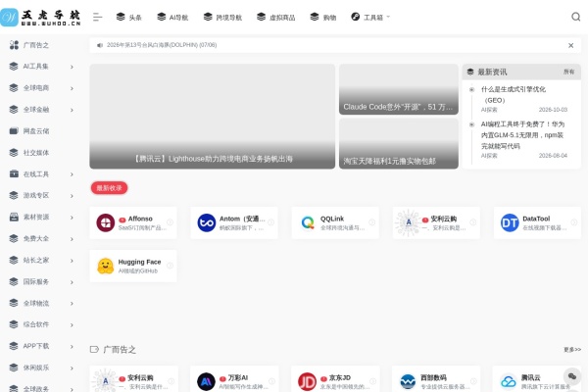The image size is (588, 392).
Task: Open the search icon in header
Action: [575, 17]
